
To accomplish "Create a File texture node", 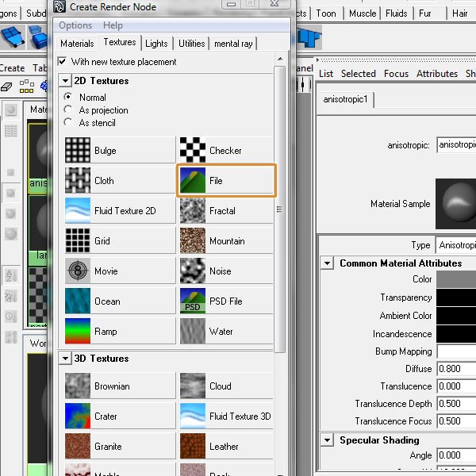I will (226, 180).
